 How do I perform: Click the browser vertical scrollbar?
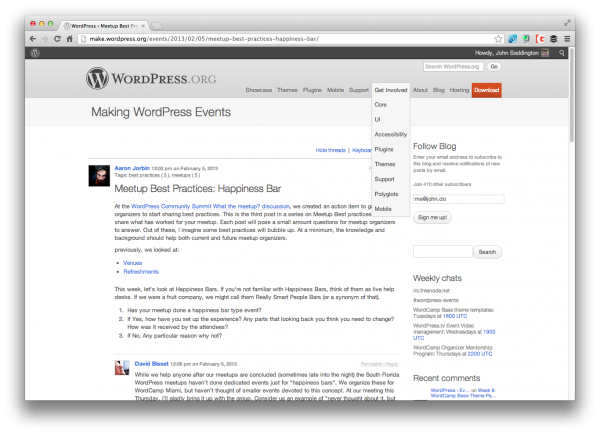(572, 96)
